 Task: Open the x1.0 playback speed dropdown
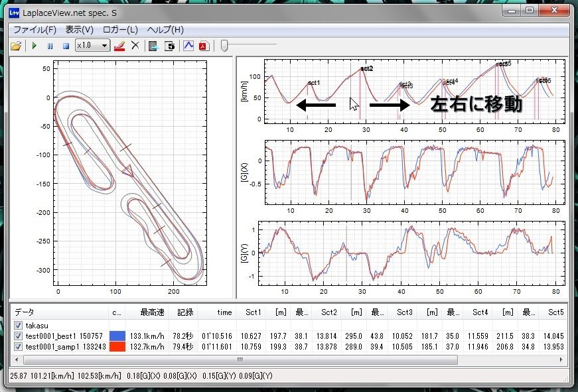click(x=92, y=45)
